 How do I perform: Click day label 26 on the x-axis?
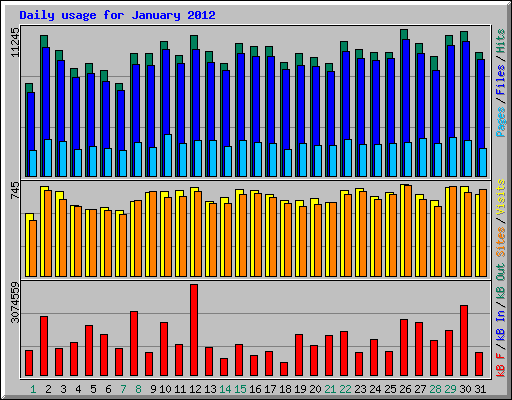tap(405, 389)
